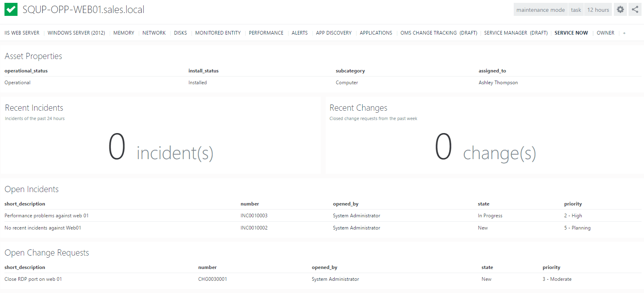The image size is (644, 293).
Task: Click the 0 incident(s) count
Action: [x=160, y=147]
